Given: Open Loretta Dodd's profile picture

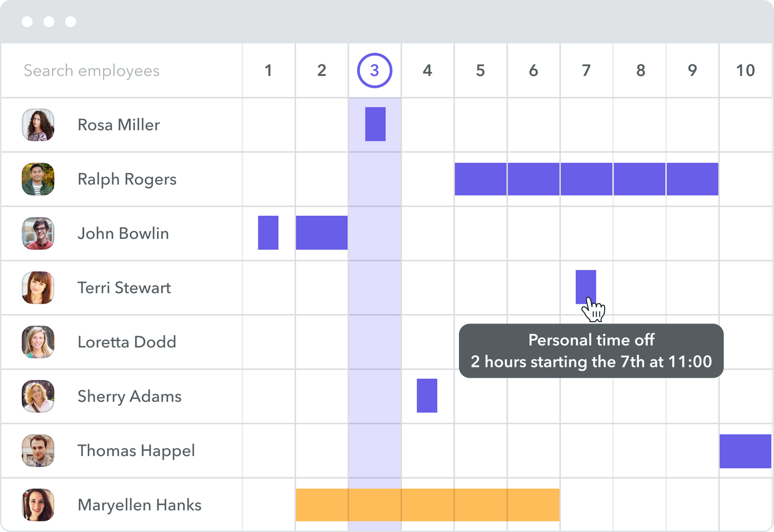Looking at the screenshot, I should tap(38, 342).
